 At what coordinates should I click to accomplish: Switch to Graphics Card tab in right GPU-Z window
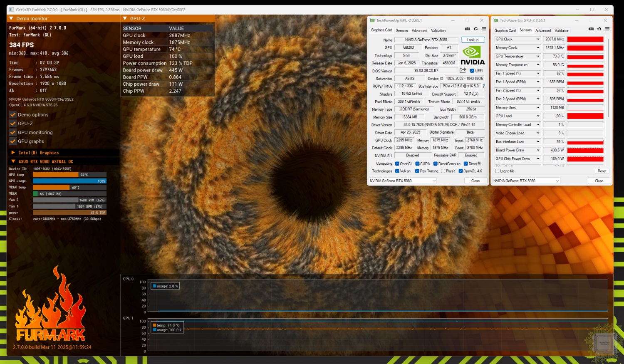click(505, 31)
